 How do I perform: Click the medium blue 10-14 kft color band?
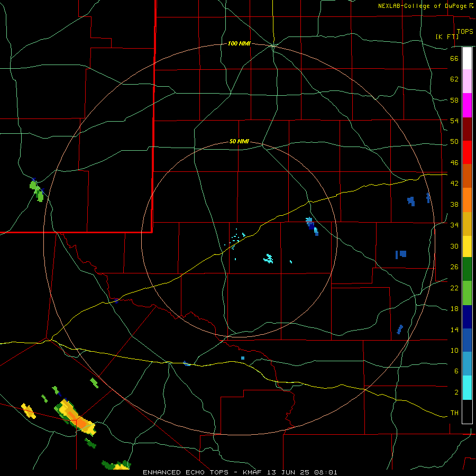tap(467, 340)
